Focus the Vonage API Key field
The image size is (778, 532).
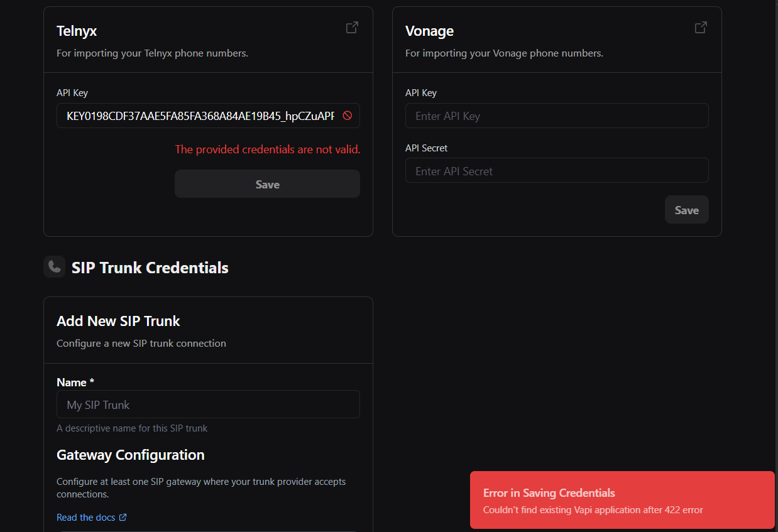tap(557, 116)
